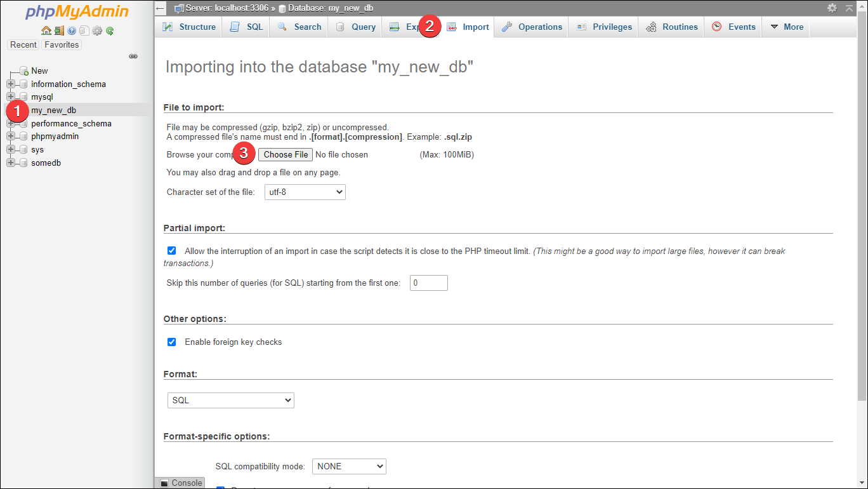Open navigation panel settings gear icon
The width and height of the screenshot is (868, 489).
click(x=97, y=30)
